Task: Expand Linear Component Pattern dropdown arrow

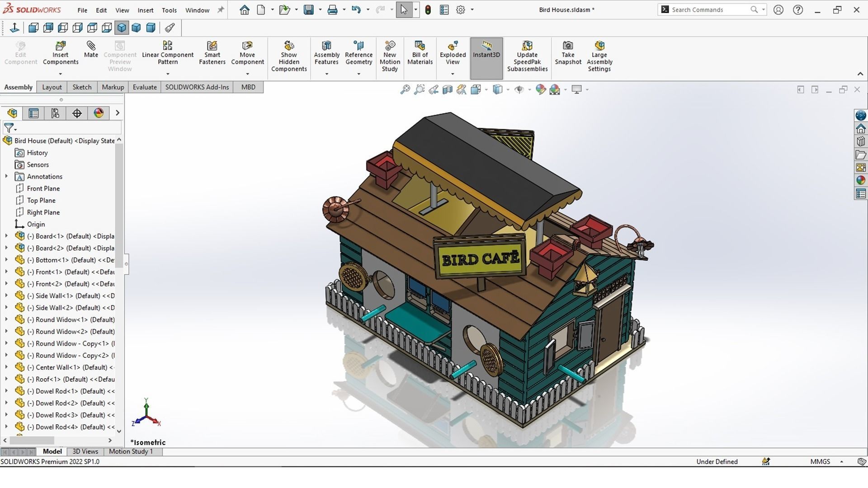Action: 168,74
